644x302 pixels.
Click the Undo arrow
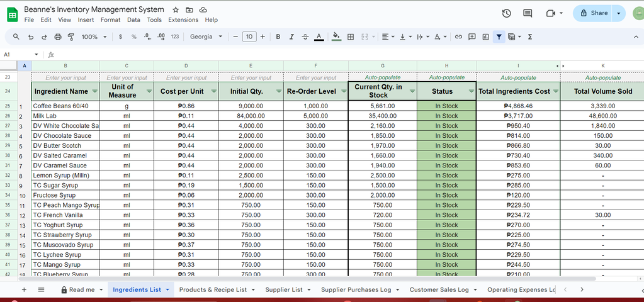[x=31, y=37]
